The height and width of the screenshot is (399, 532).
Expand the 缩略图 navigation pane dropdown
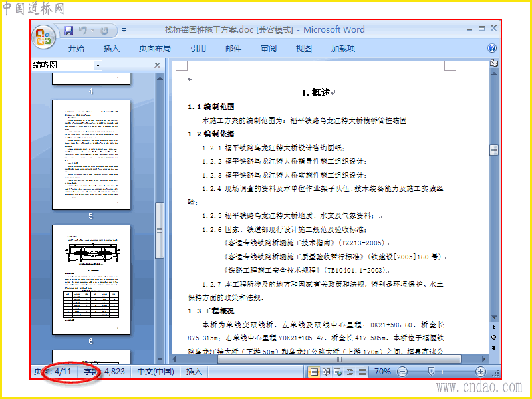click(98, 65)
